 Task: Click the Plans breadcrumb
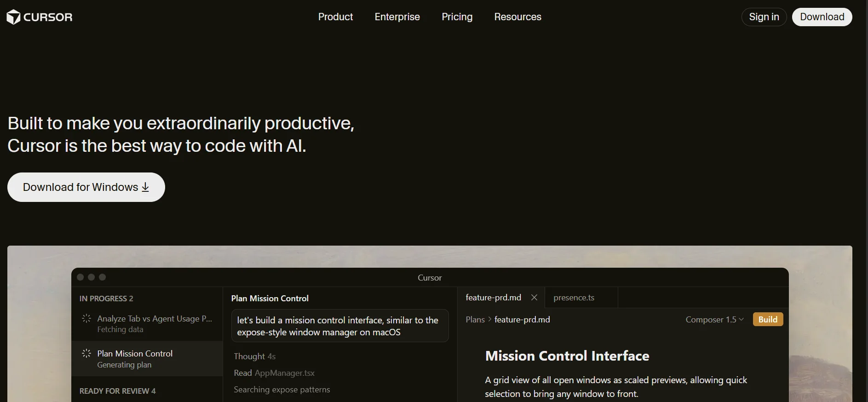[x=475, y=320]
